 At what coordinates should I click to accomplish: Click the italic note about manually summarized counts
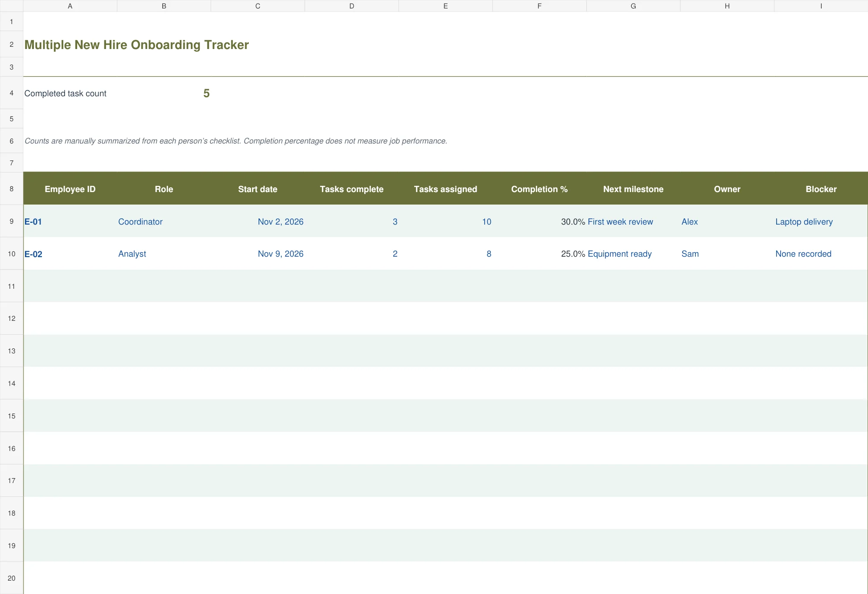tap(236, 141)
